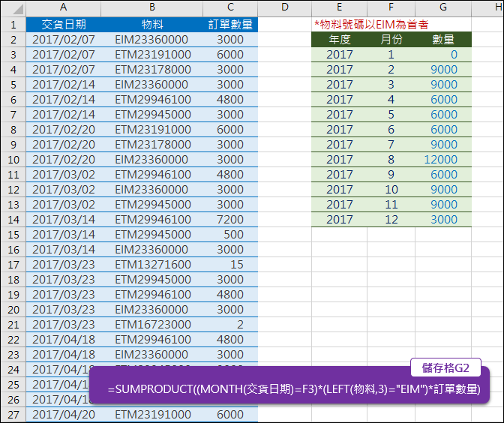The height and width of the screenshot is (423, 504).
Task: Select year cell E3 with 2017
Action: click(x=340, y=55)
